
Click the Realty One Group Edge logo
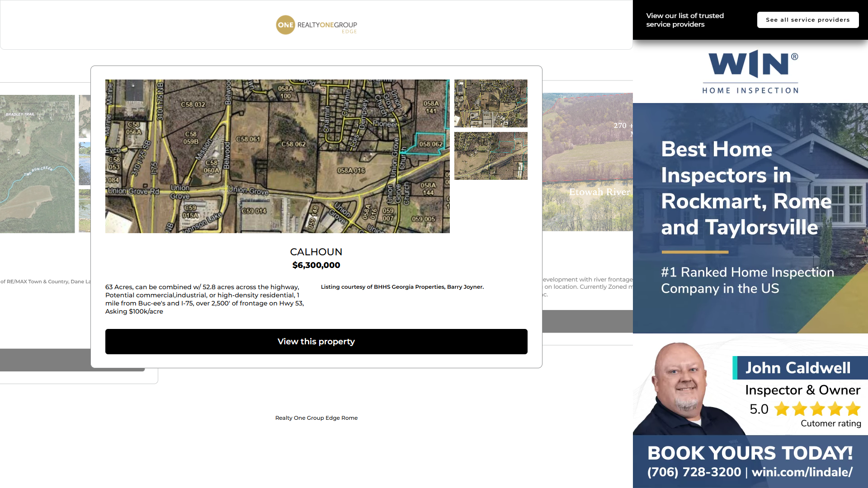(x=316, y=25)
